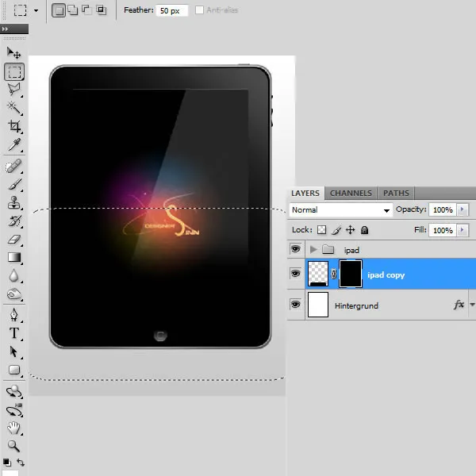Select the ipad copy layer mask thumbnail
Viewport: 476px width, 476px height.
click(x=351, y=274)
